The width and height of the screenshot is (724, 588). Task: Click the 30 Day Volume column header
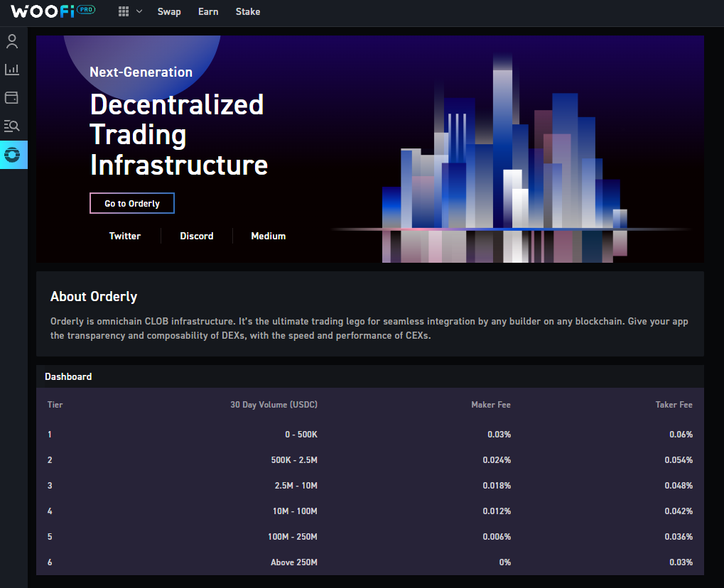click(274, 405)
